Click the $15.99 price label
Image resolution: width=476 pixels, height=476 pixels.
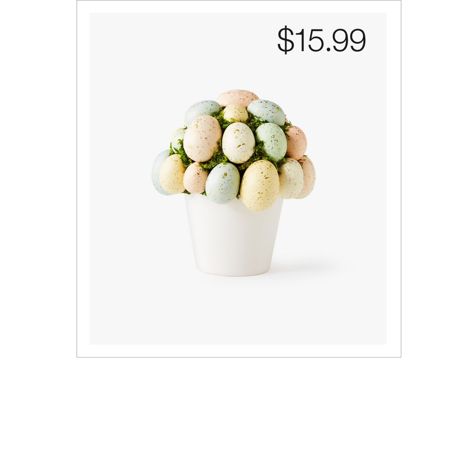(x=322, y=40)
